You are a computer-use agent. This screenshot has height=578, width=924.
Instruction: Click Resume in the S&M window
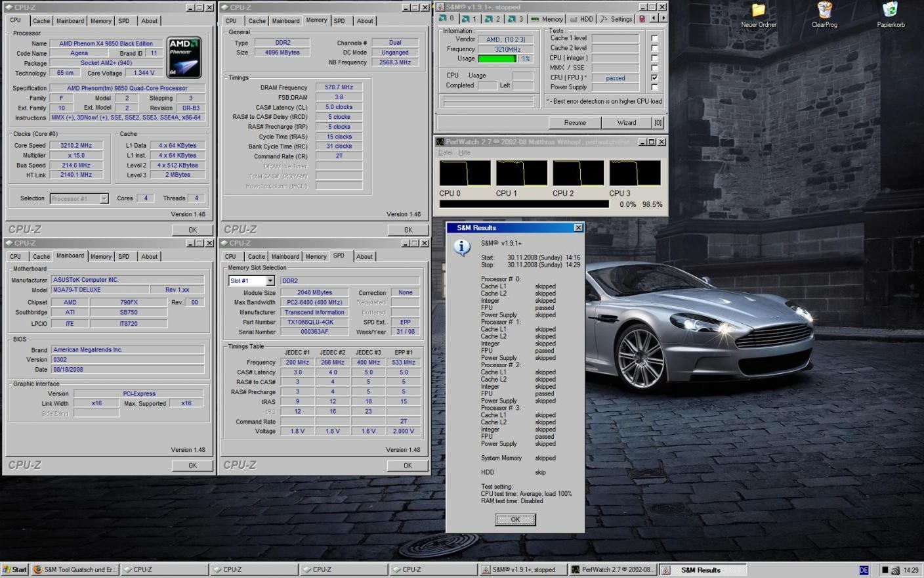(x=575, y=123)
